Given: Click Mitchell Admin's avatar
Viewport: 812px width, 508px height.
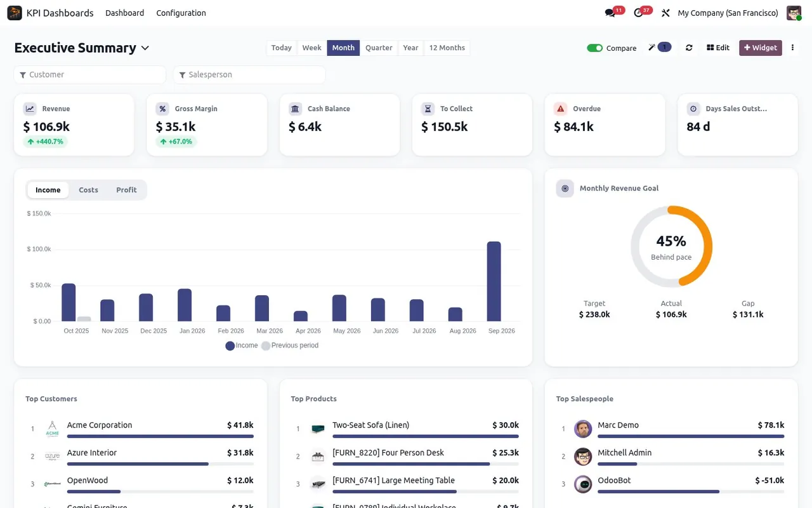Looking at the screenshot, I should click(583, 456).
